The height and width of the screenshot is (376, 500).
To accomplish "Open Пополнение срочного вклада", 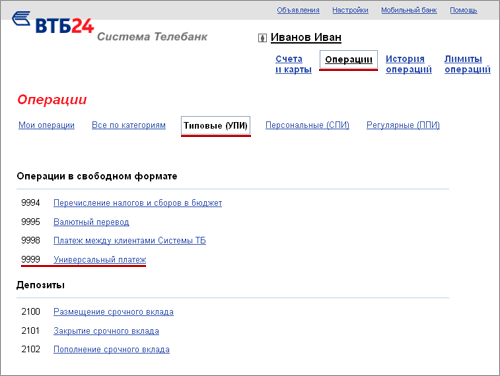I will point(111,349).
